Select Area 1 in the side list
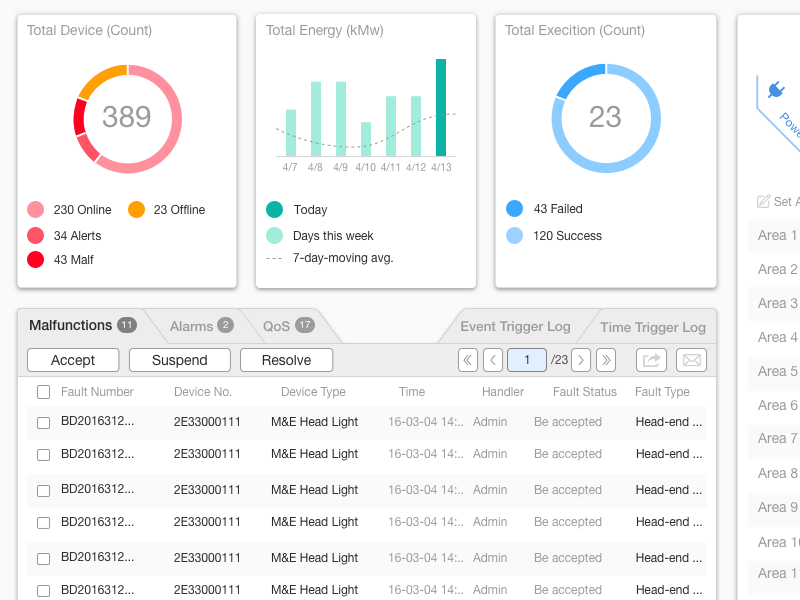This screenshot has height=600, width=800. pyautogui.click(x=777, y=235)
